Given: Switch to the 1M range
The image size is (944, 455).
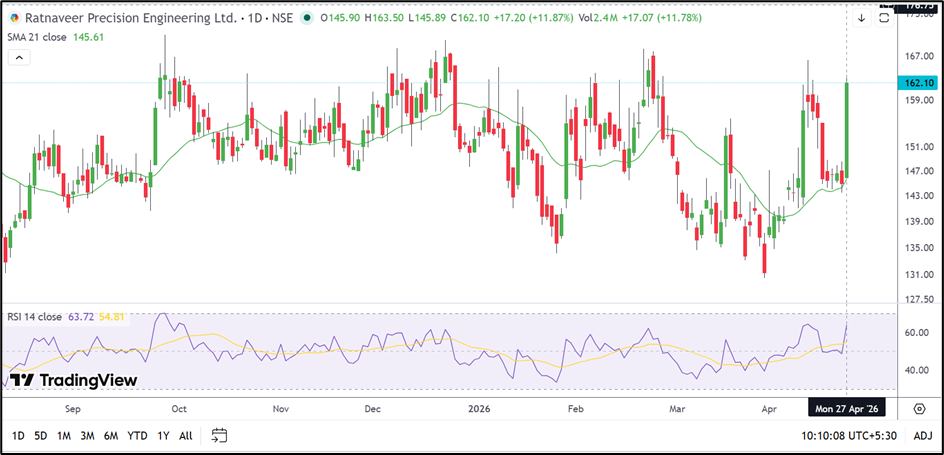Looking at the screenshot, I should [63, 435].
